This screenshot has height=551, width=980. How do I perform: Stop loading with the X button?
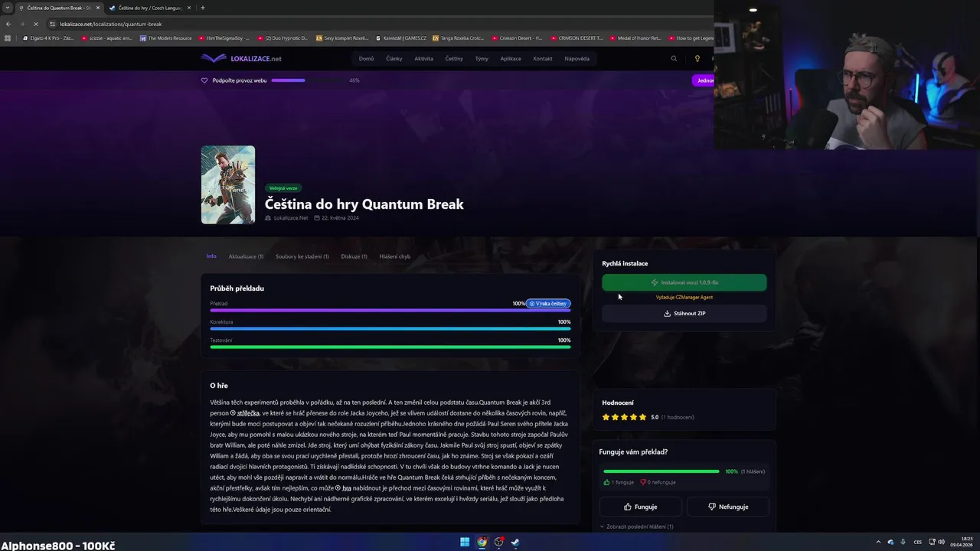pyautogui.click(x=36, y=24)
